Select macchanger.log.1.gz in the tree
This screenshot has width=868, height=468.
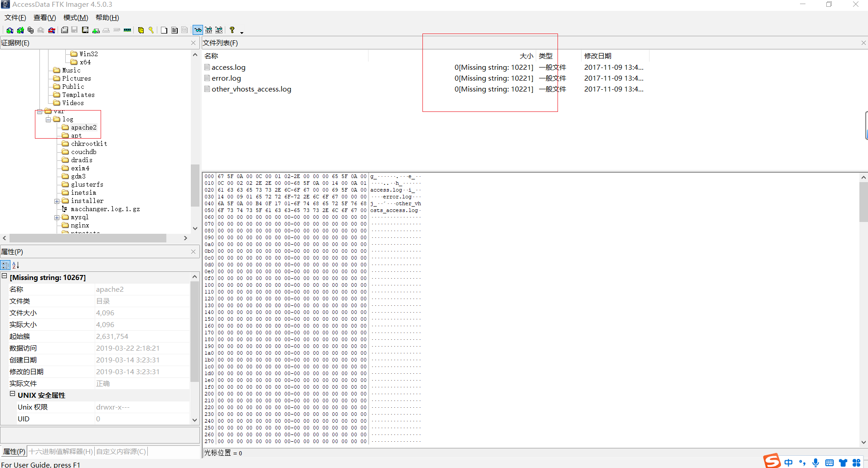pos(105,209)
